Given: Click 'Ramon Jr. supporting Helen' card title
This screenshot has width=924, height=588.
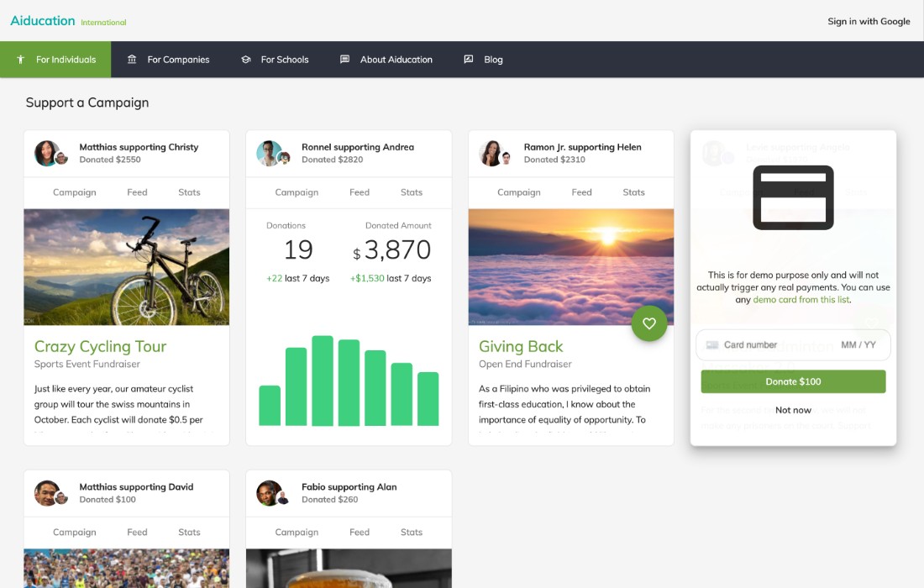Looking at the screenshot, I should pyautogui.click(x=582, y=147).
